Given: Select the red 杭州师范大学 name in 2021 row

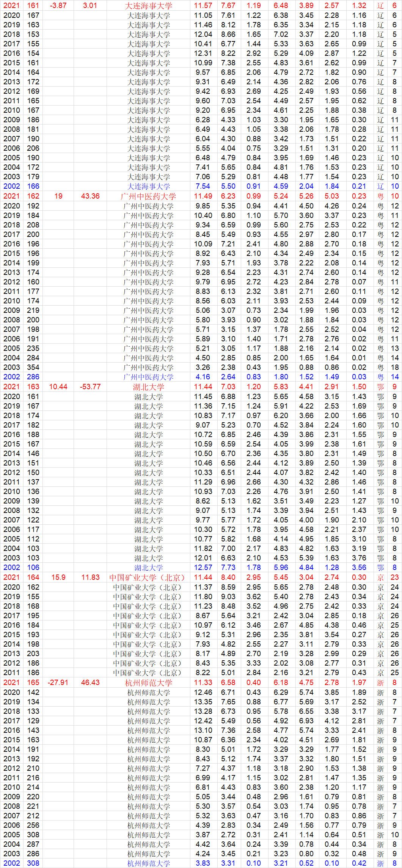Looking at the screenshot, I should point(148,683).
